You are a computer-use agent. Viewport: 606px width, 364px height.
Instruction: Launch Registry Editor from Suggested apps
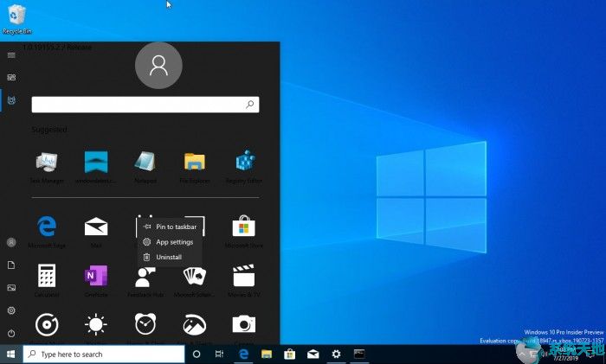[244, 161]
